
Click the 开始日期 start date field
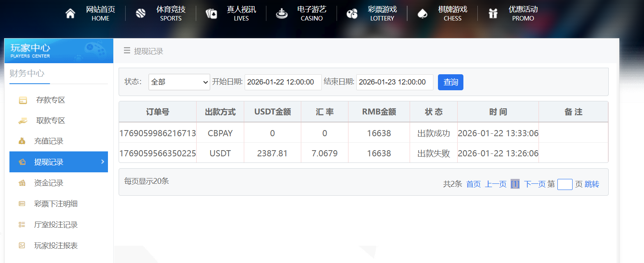tap(282, 82)
